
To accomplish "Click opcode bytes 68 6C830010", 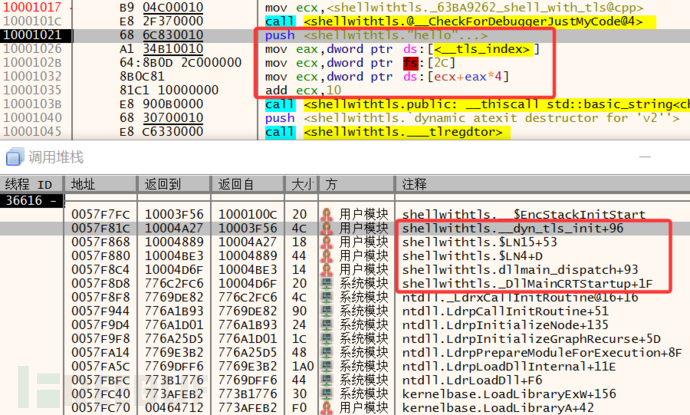I will coord(161,35).
